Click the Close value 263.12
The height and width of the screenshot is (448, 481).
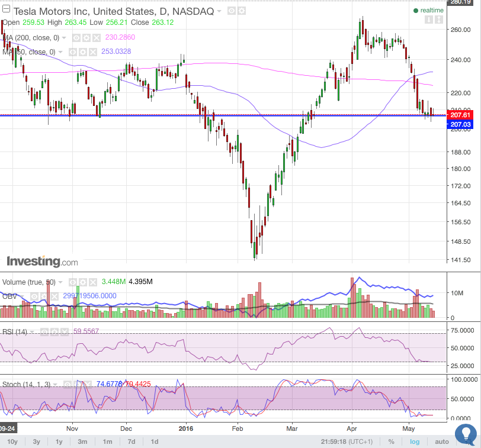tap(162, 22)
